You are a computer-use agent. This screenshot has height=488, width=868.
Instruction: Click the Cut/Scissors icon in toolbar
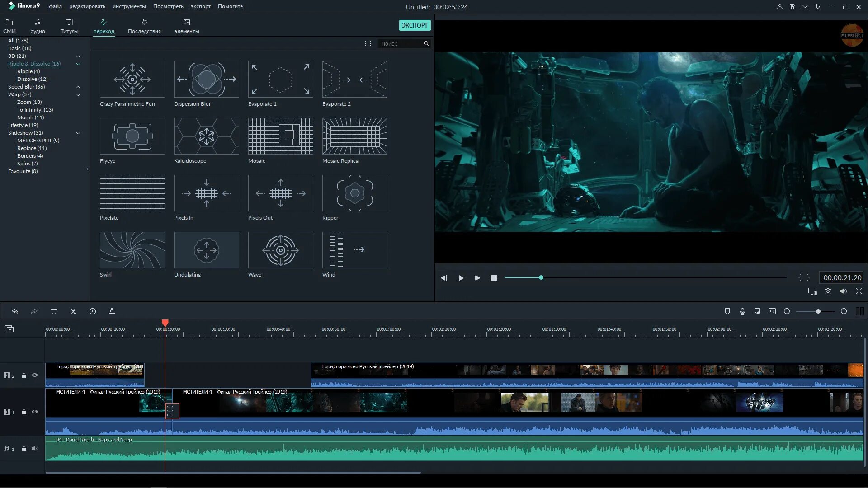point(73,311)
